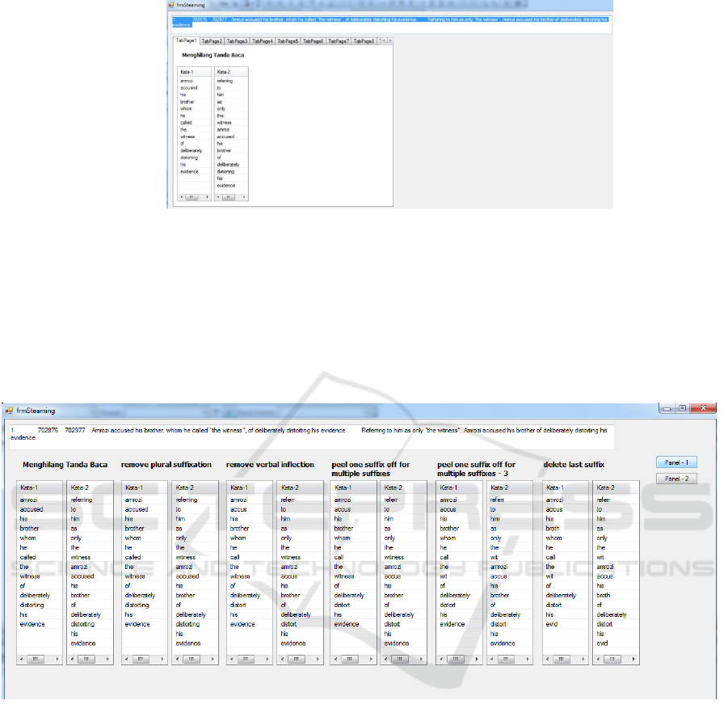Select TabPage8 in the upper window
This screenshot has width=728, height=717.
pos(363,40)
